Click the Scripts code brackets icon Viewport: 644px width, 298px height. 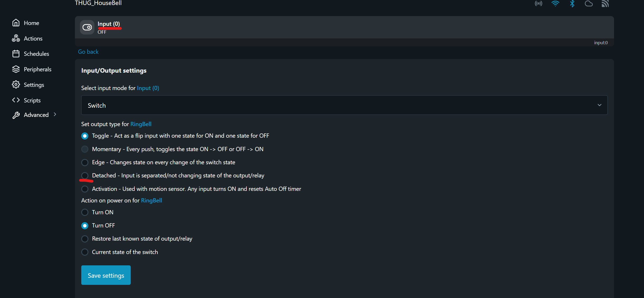pos(16,100)
